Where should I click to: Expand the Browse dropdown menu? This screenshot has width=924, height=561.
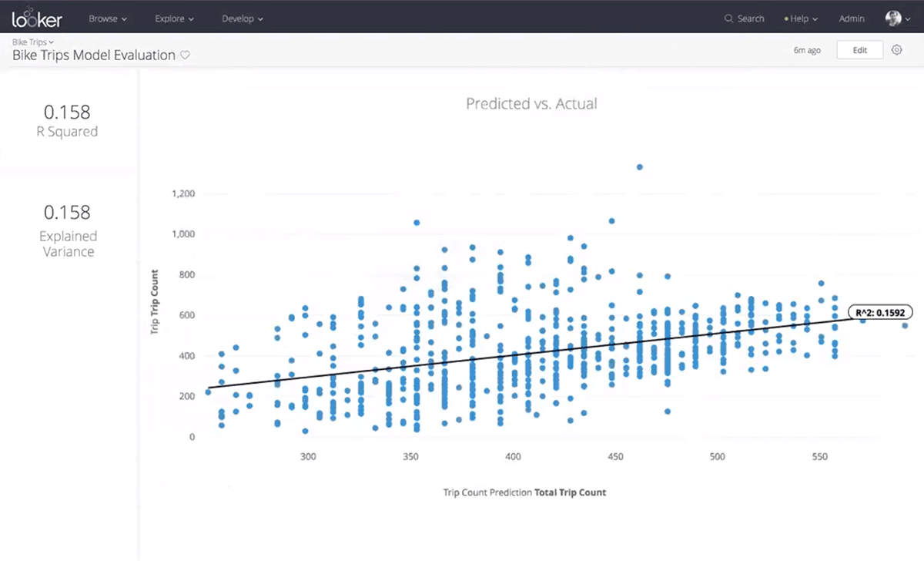108,18
